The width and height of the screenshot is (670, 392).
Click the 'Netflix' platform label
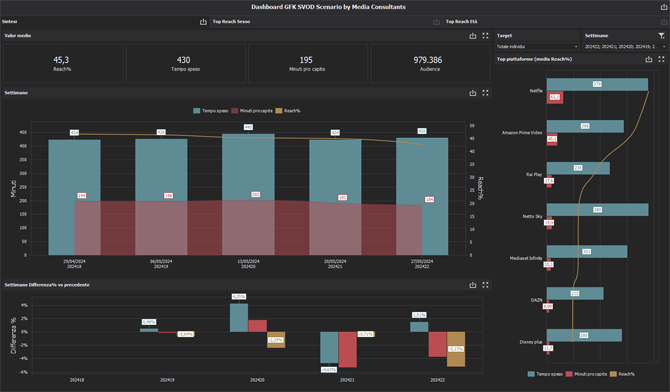click(536, 91)
